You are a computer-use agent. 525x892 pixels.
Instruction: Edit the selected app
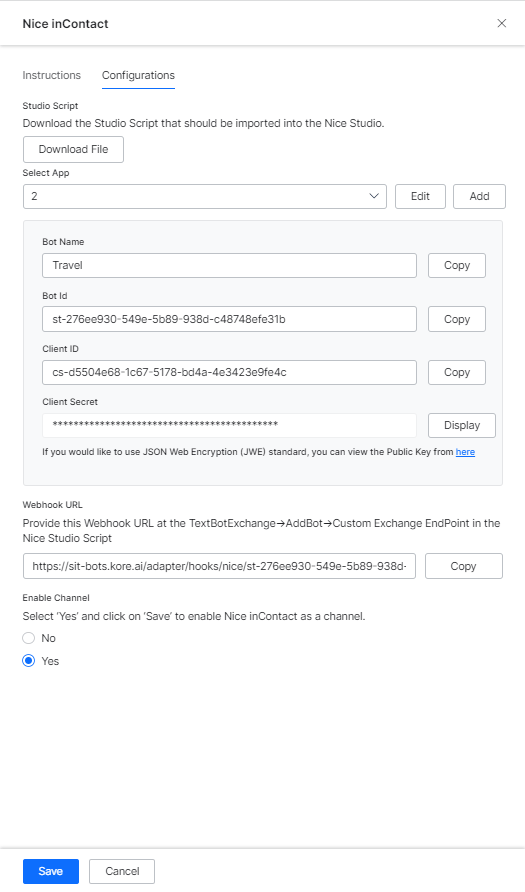click(420, 196)
